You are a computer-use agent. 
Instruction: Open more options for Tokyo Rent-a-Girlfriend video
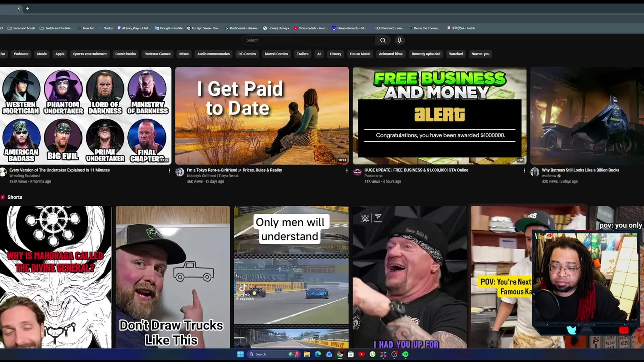347,171
